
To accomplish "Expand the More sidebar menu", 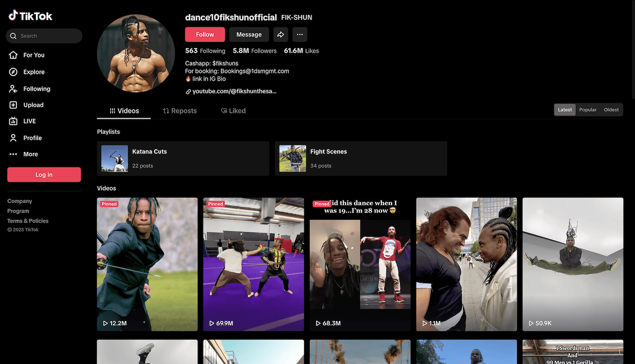I will [31, 154].
